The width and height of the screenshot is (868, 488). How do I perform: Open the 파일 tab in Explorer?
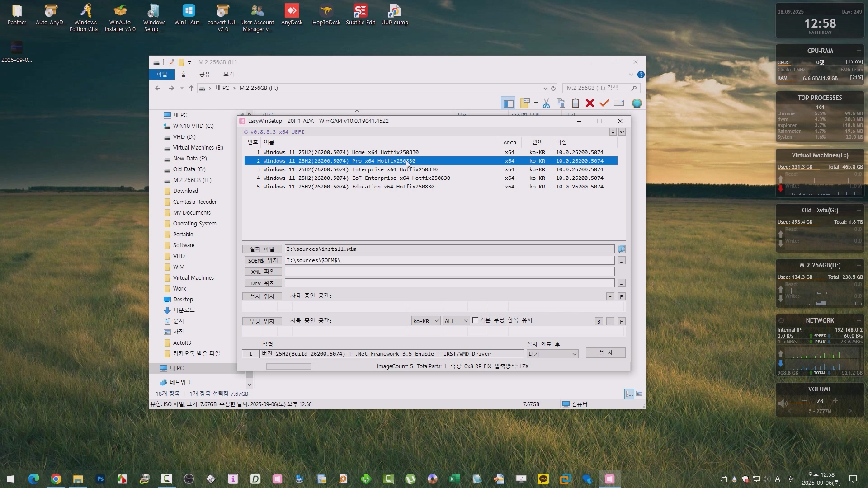(161, 74)
